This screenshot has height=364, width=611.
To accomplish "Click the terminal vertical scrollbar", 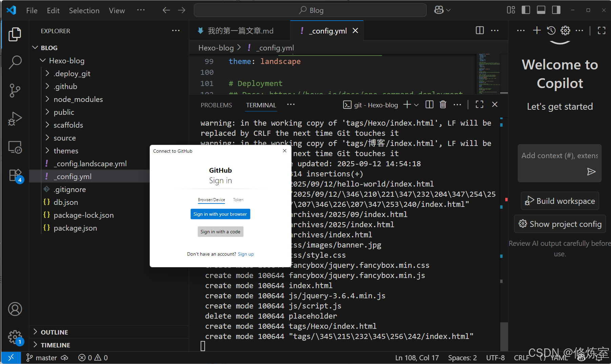I will (x=504, y=336).
